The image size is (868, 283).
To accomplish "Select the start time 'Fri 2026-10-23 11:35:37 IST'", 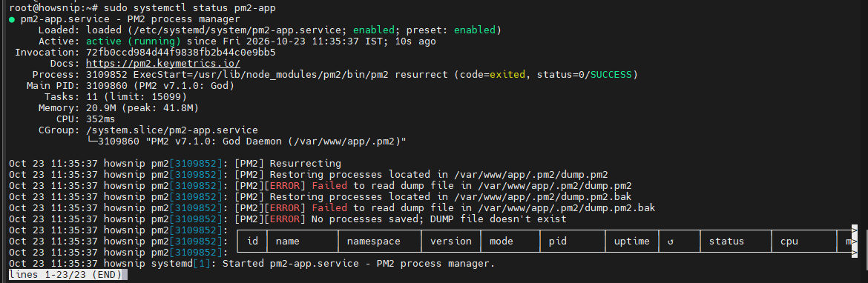I will (297, 41).
